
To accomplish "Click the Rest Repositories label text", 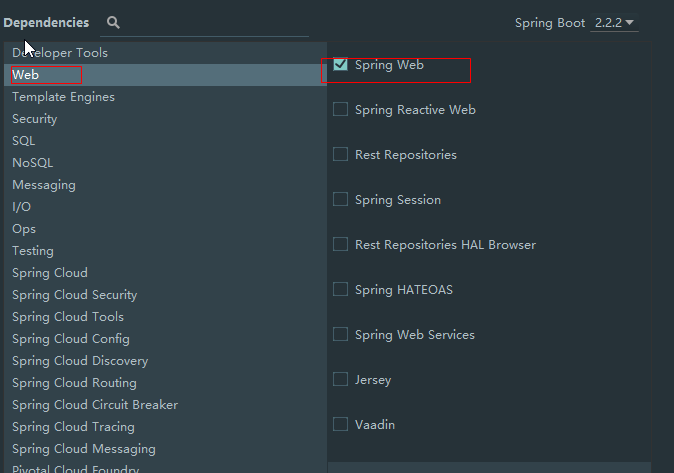I will tap(406, 155).
